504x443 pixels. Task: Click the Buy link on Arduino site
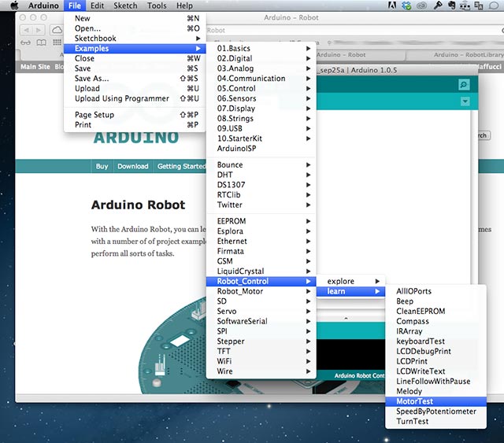pos(102,166)
